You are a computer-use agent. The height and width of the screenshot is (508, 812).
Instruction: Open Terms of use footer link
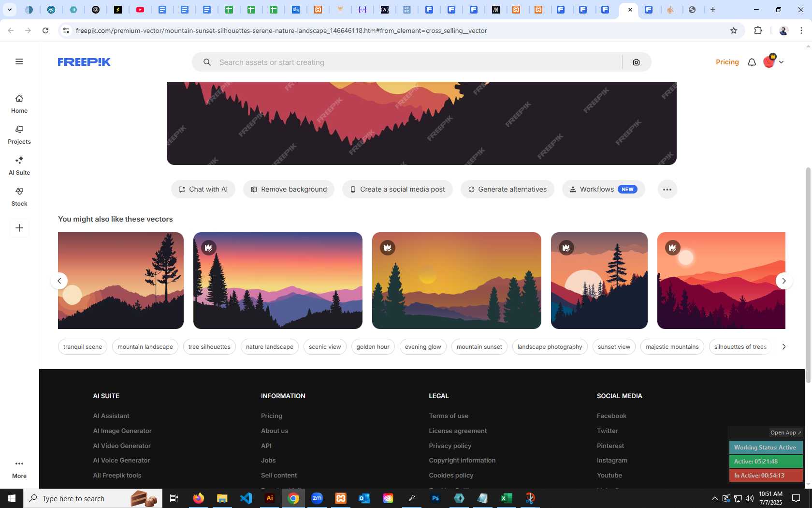coord(449,416)
